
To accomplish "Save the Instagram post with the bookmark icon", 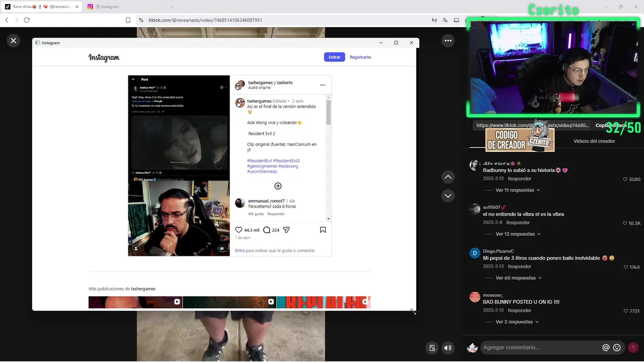I will click(323, 230).
